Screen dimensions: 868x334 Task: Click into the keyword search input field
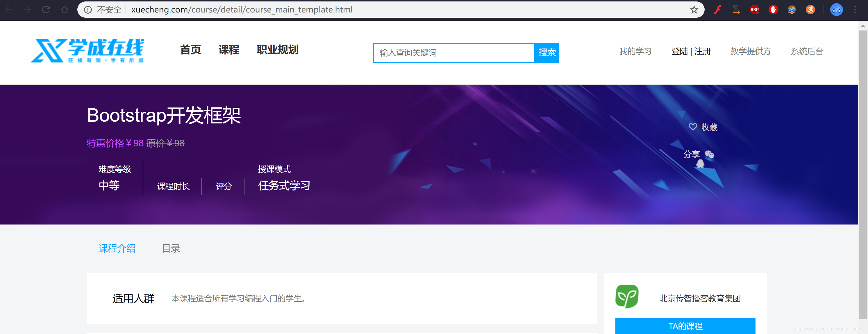[453, 53]
